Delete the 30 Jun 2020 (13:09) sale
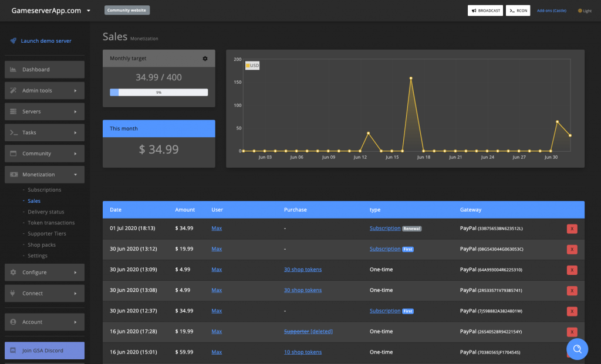The width and height of the screenshot is (601, 364). coord(572,270)
